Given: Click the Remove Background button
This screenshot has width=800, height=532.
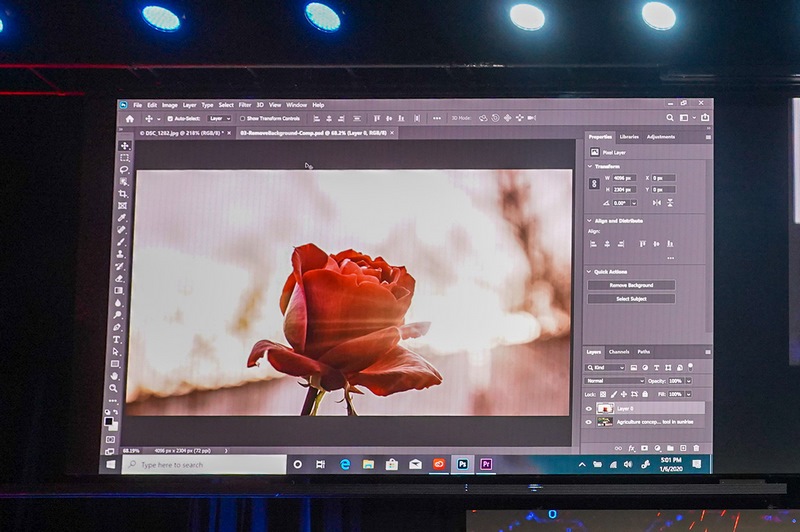Looking at the screenshot, I should click(x=632, y=285).
